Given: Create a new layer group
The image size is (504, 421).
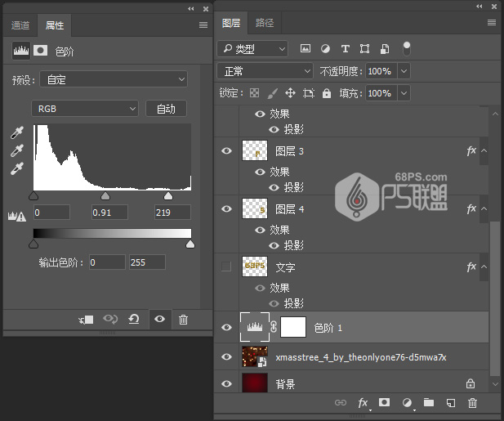Looking at the screenshot, I should tap(429, 403).
